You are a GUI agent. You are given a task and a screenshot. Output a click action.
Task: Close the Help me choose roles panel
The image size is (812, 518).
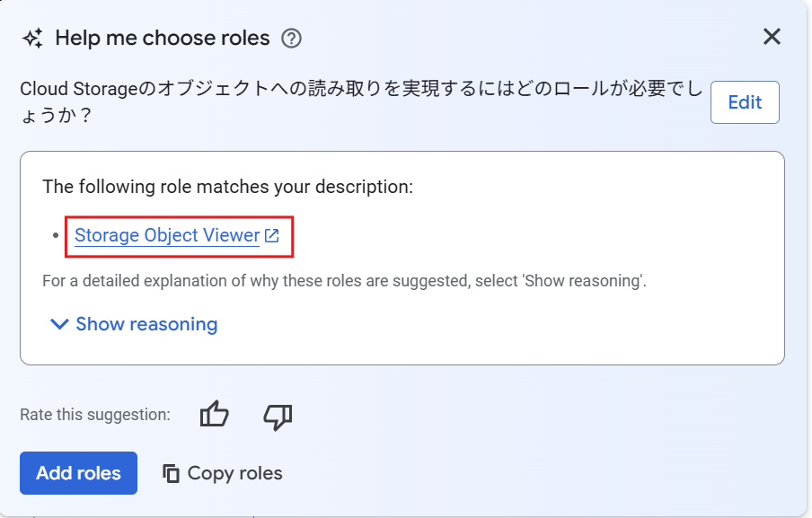click(x=772, y=37)
